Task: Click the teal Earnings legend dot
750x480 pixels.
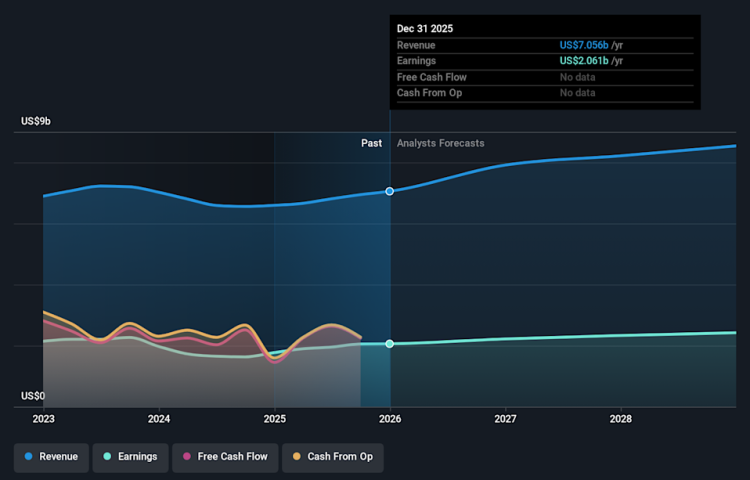Action: 108,457
